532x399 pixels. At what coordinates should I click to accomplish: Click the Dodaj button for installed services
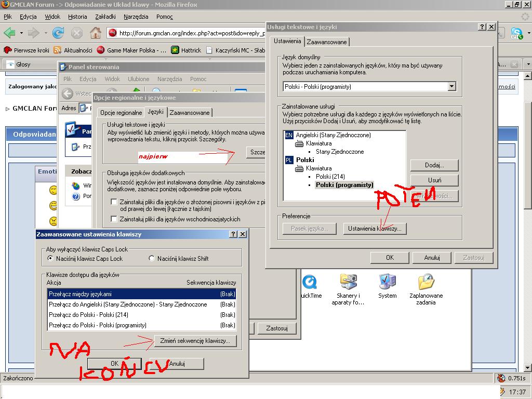(434, 165)
